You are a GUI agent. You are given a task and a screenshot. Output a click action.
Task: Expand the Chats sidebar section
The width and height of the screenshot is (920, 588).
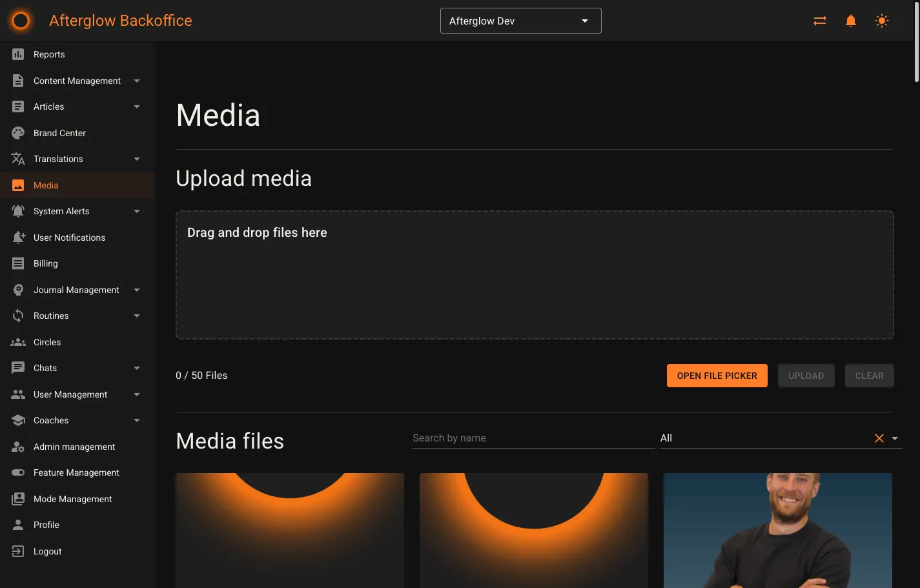pyautogui.click(x=45, y=368)
